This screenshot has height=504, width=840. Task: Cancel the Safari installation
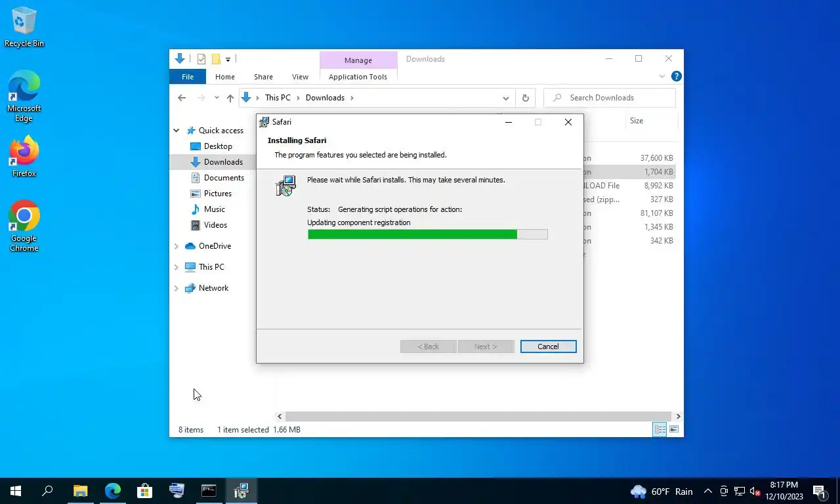pyautogui.click(x=548, y=346)
